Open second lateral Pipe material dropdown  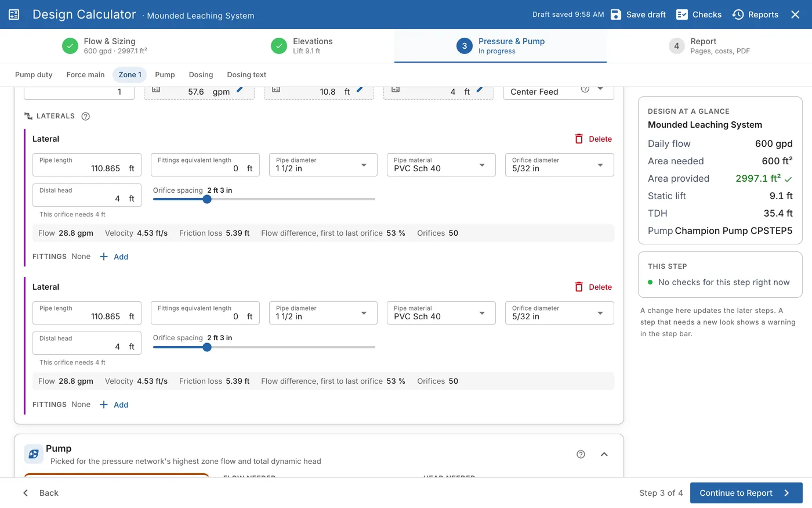click(x=441, y=313)
